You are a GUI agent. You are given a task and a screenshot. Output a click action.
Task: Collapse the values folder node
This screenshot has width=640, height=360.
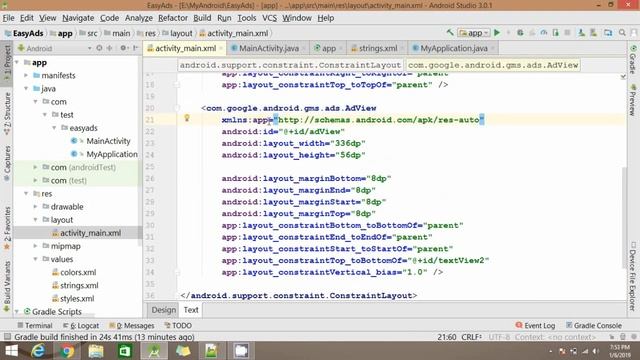click(x=36, y=259)
